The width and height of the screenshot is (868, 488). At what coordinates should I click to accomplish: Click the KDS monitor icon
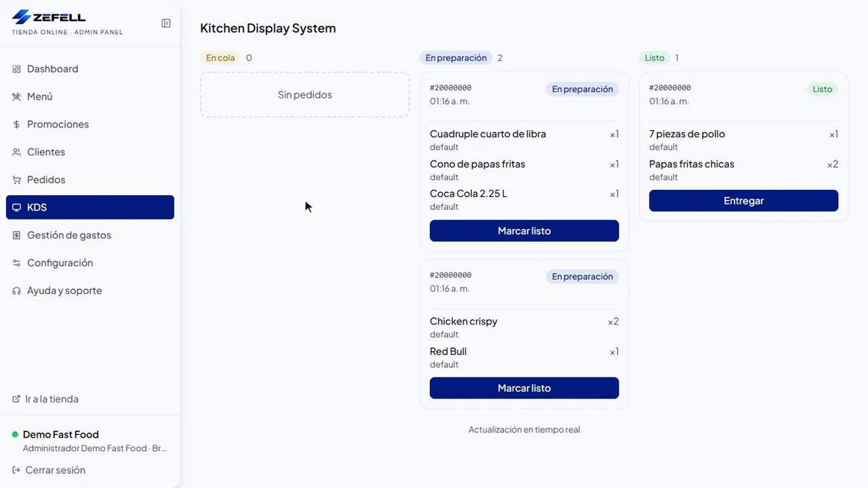pos(16,207)
